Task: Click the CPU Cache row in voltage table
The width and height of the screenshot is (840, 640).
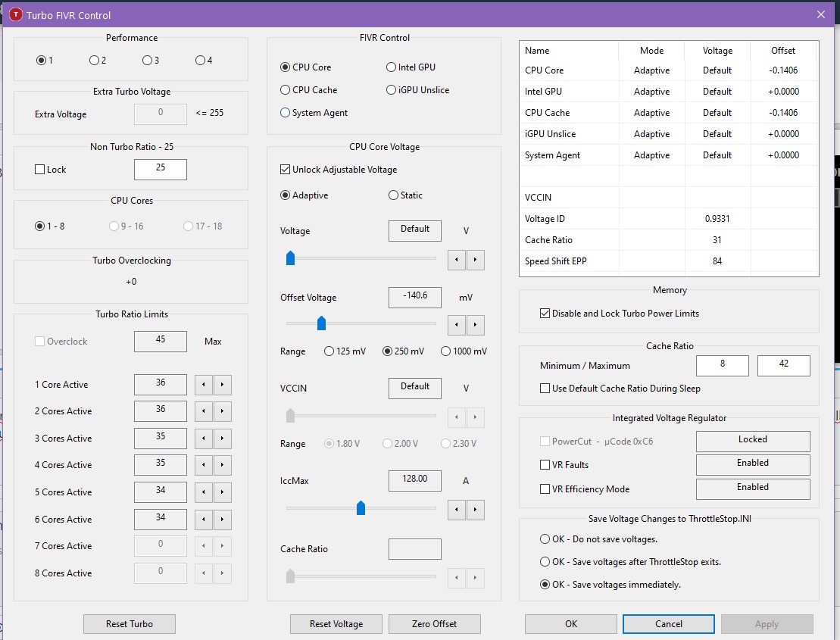Action: [670, 112]
